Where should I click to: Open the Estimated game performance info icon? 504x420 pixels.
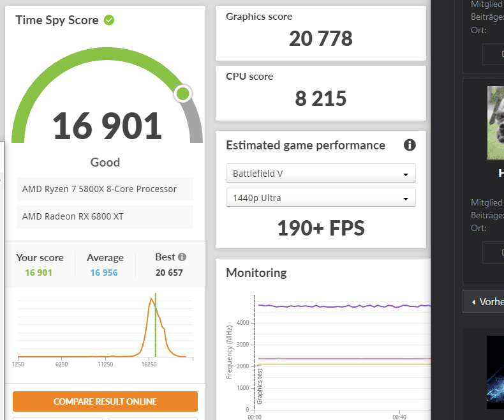click(x=410, y=145)
